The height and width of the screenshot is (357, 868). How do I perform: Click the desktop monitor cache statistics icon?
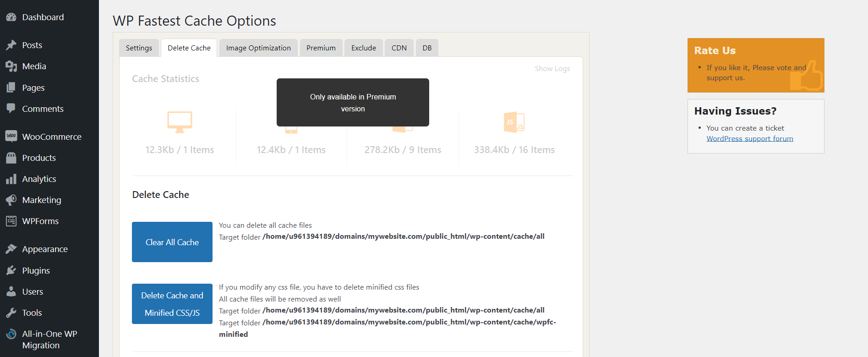[180, 122]
